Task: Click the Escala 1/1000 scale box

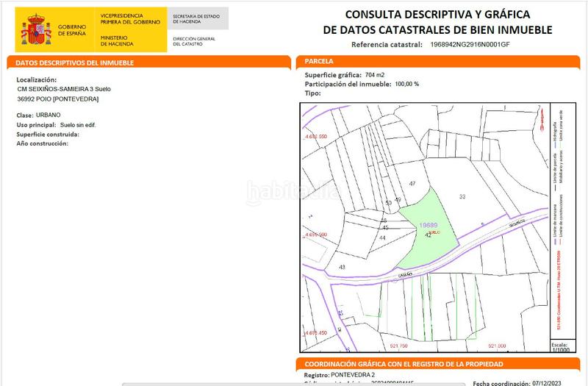Action: (x=560, y=347)
